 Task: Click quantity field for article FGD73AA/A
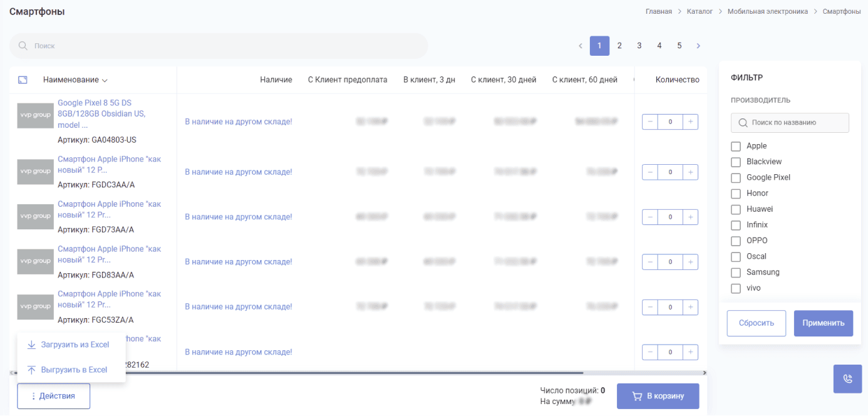(670, 217)
